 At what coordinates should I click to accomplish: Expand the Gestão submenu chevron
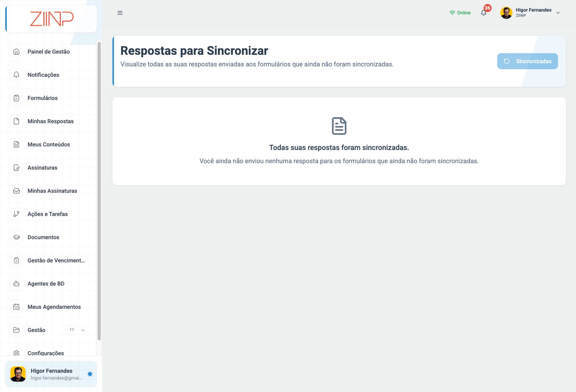(x=83, y=330)
